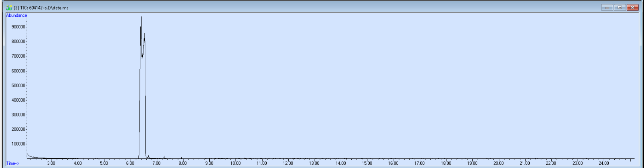Click the 23.00 time axis label
Viewport: 644px width, 168px height.
coord(577,163)
